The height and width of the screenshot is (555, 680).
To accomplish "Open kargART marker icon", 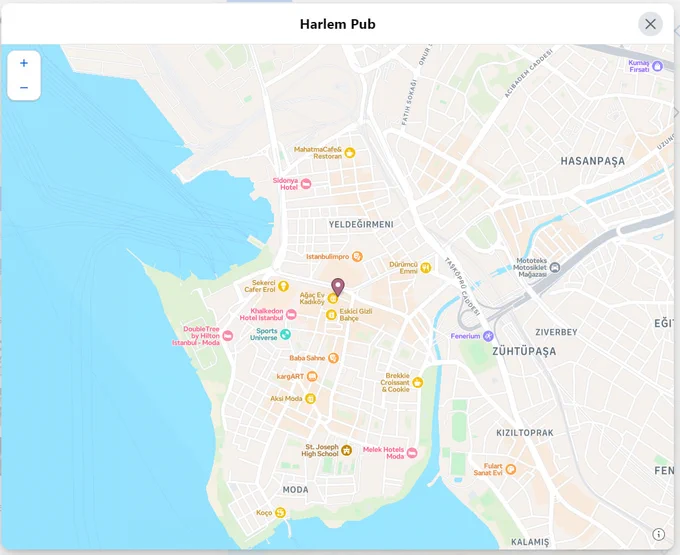I will (x=312, y=376).
